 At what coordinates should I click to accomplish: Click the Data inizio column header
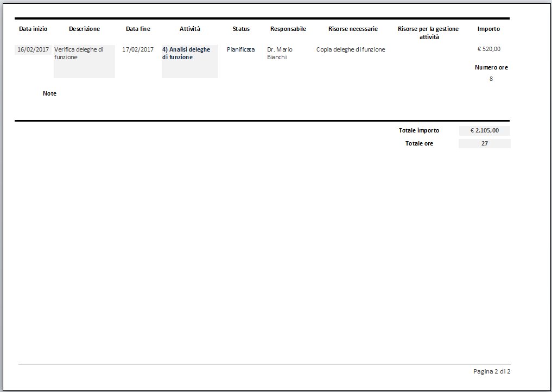coord(33,29)
